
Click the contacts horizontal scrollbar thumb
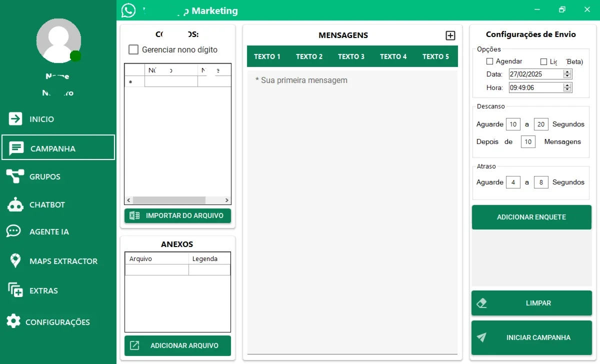[169, 200]
